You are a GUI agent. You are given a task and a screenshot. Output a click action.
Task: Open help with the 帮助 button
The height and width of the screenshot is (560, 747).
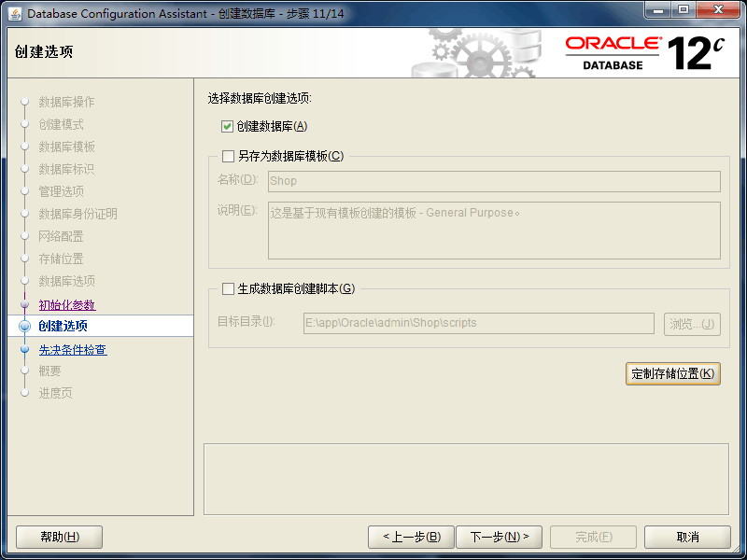pyautogui.click(x=59, y=537)
